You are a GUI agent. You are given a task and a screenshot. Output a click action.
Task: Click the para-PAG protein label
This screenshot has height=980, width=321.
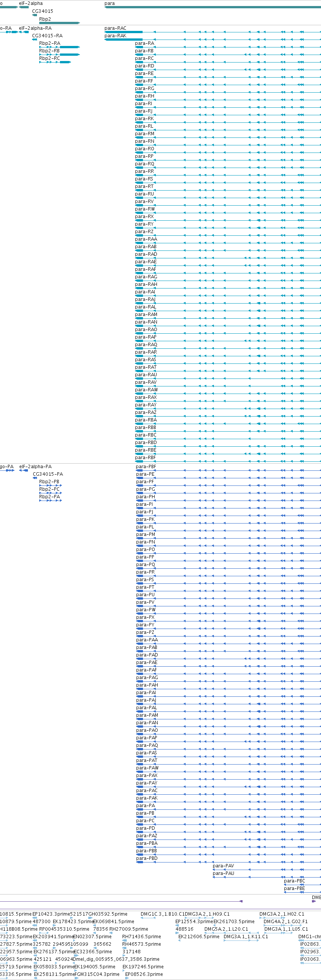coord(147,678)
